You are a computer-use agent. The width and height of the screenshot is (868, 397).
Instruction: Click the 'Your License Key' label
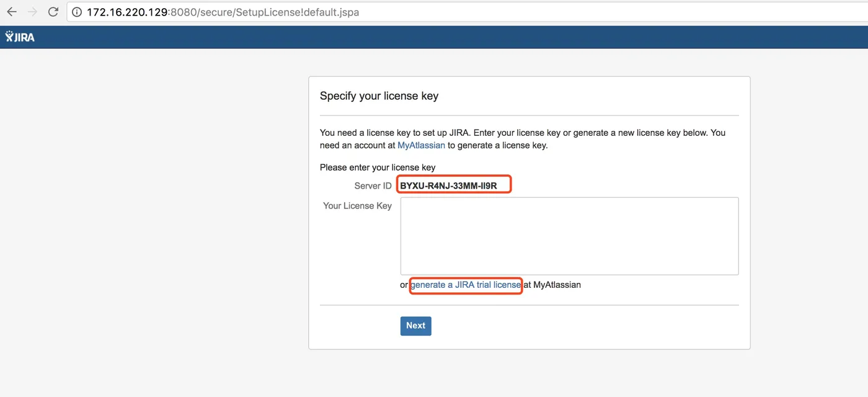click(357, 205)
